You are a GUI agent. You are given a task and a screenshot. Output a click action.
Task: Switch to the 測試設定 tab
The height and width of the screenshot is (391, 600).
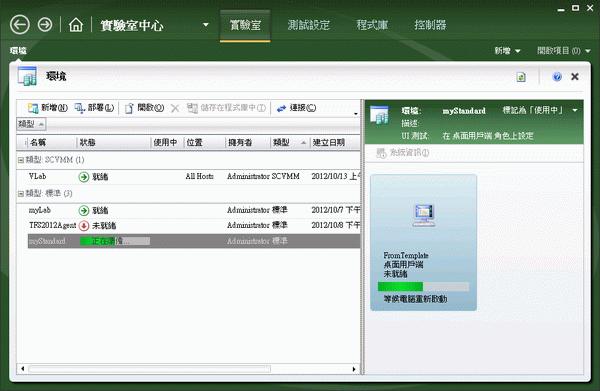(308, 25)
